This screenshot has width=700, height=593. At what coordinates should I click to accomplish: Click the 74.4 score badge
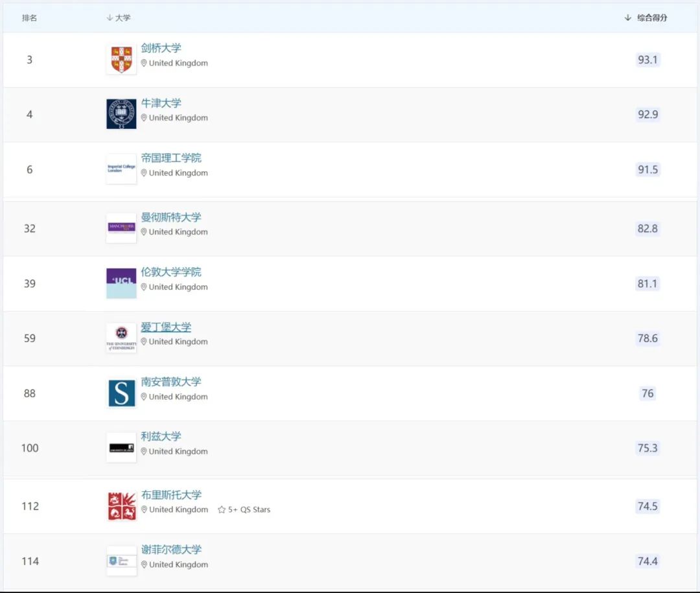(x=647, y=561)
